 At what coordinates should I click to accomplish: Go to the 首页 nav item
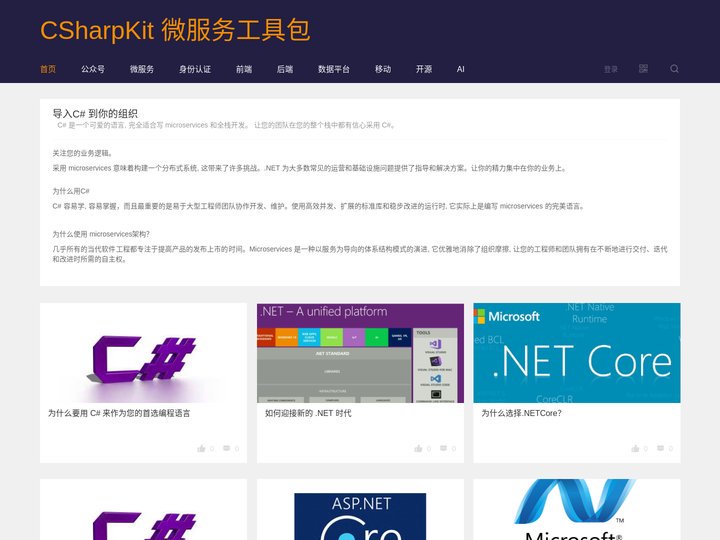coord(48,69)
